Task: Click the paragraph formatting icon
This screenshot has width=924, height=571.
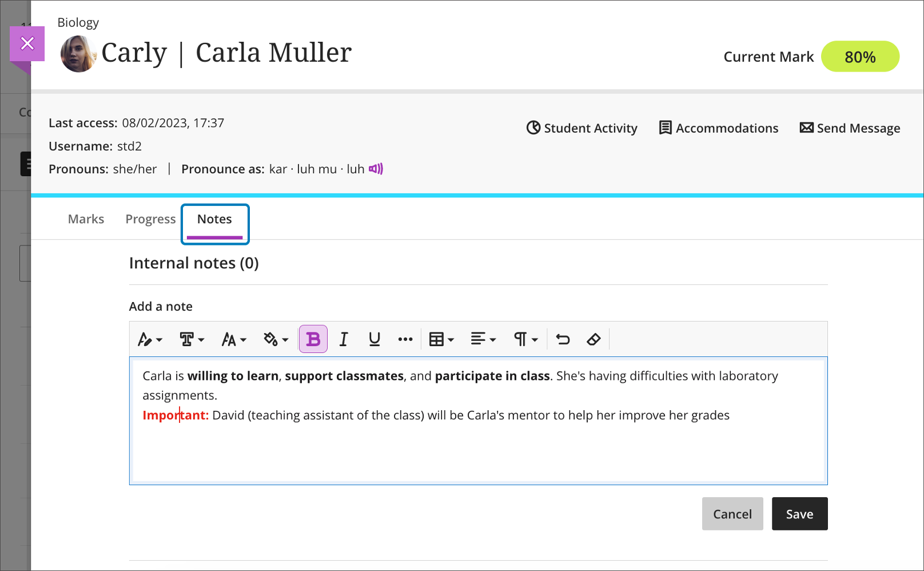Action: point(525,339)
